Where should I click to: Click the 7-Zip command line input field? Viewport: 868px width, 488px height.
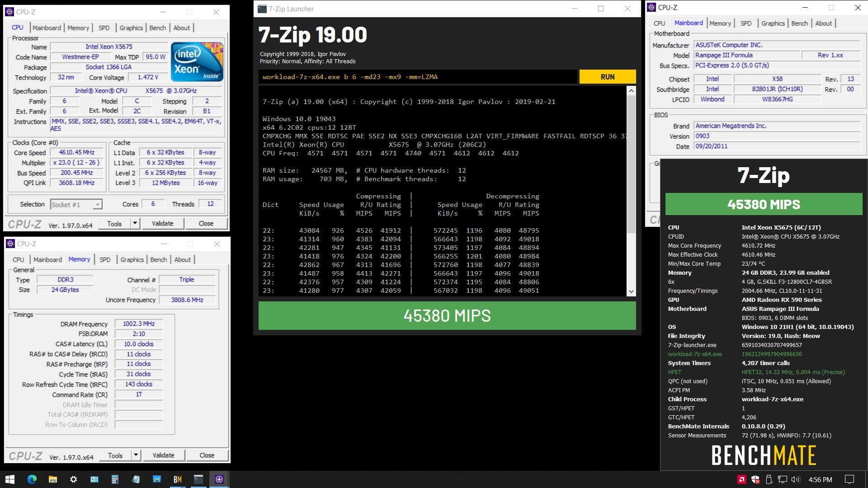click(418, 77)
